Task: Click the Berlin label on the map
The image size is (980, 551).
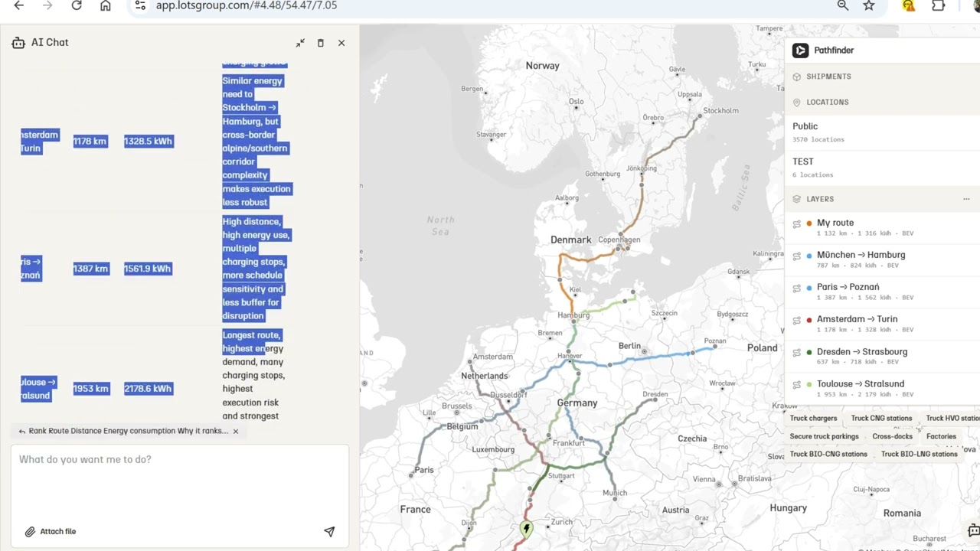Action: click(x=629, y=346)
